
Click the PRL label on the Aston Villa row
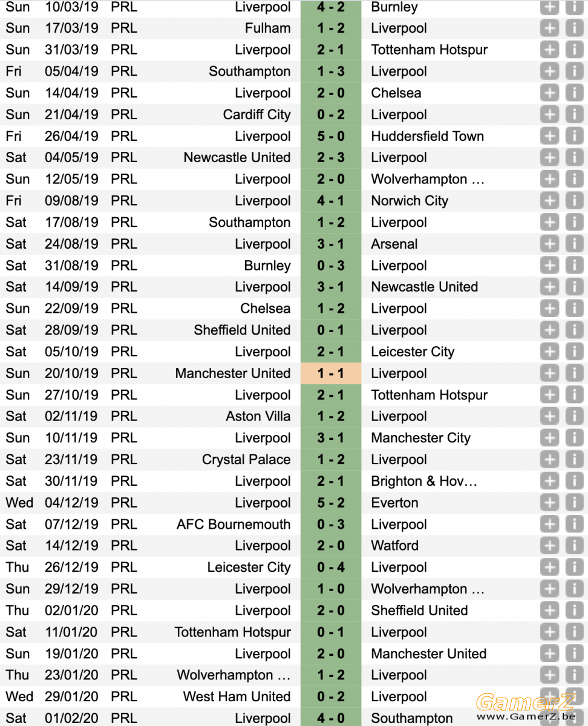(124, 416)
